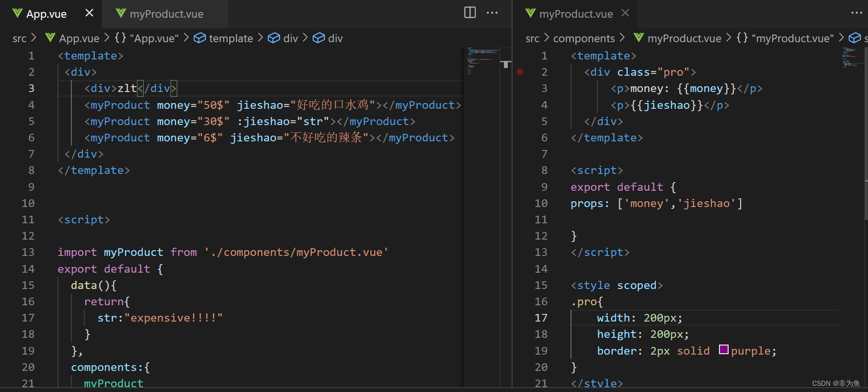Close the App.vue tab

coord(89,13)
